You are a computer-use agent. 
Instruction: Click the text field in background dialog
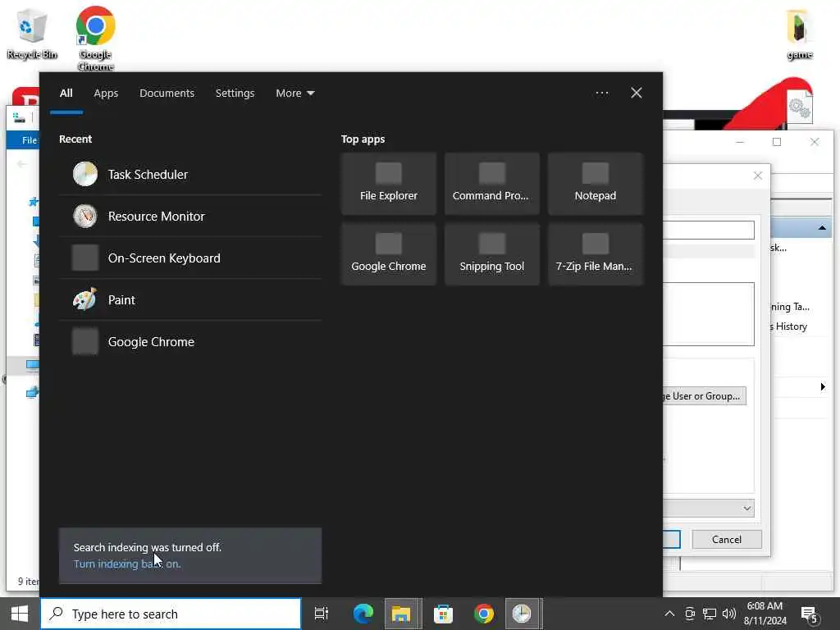708,231
